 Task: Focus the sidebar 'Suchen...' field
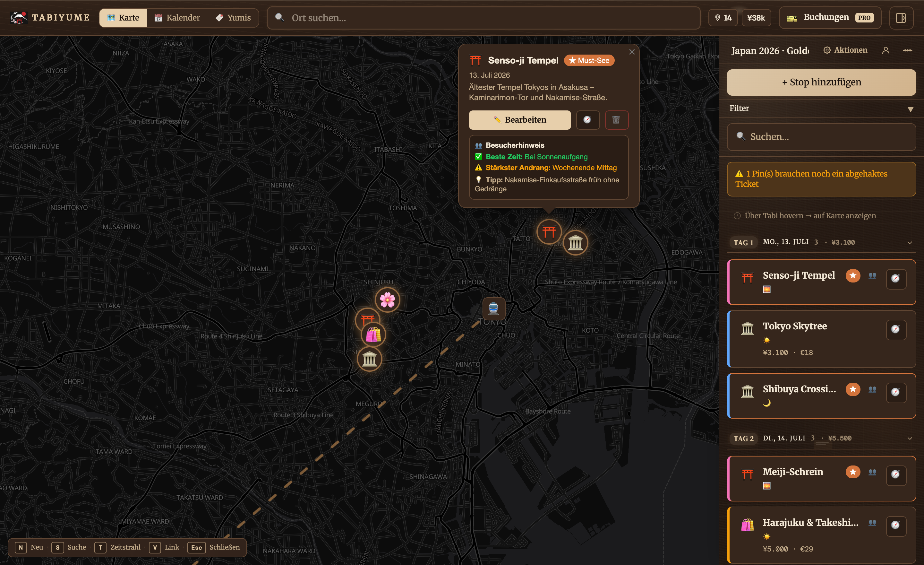(821, 137)
